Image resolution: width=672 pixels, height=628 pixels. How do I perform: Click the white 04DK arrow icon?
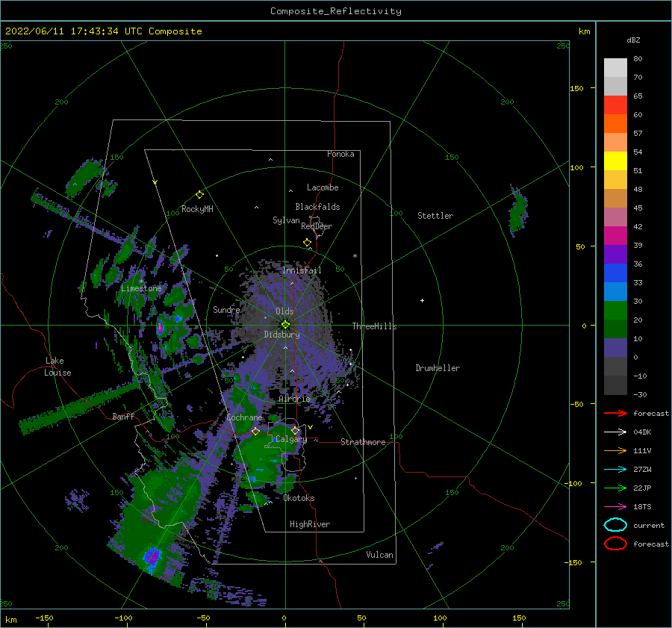615,432
